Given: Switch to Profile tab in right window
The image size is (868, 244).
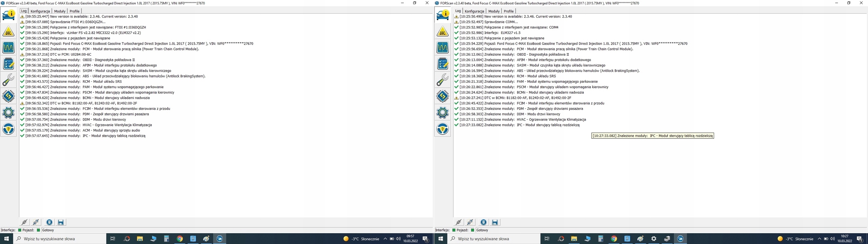Looking at the screenshot, I should 509,11.
